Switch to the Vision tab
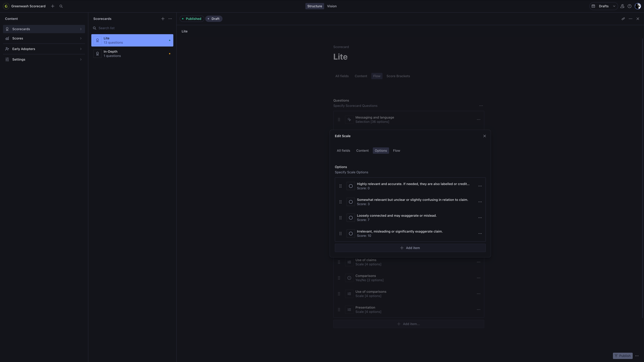This screenshot has width=644, height=362. (332, 6)
